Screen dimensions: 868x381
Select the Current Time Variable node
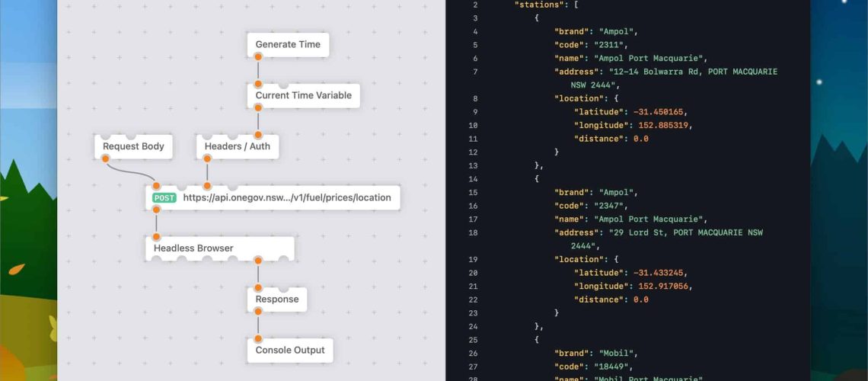pyautogui.click(x=303, y=95)
